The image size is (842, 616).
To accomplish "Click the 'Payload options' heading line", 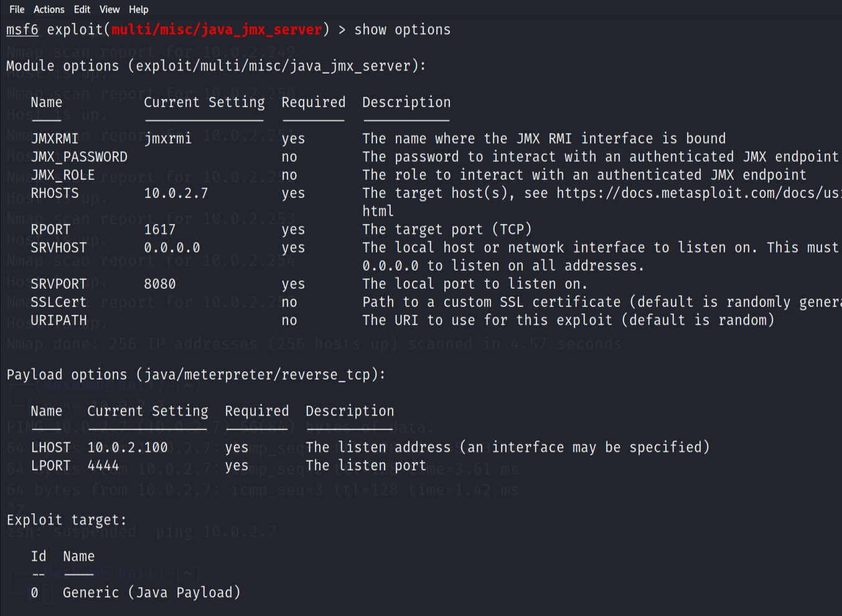I will tap(196, 375).
